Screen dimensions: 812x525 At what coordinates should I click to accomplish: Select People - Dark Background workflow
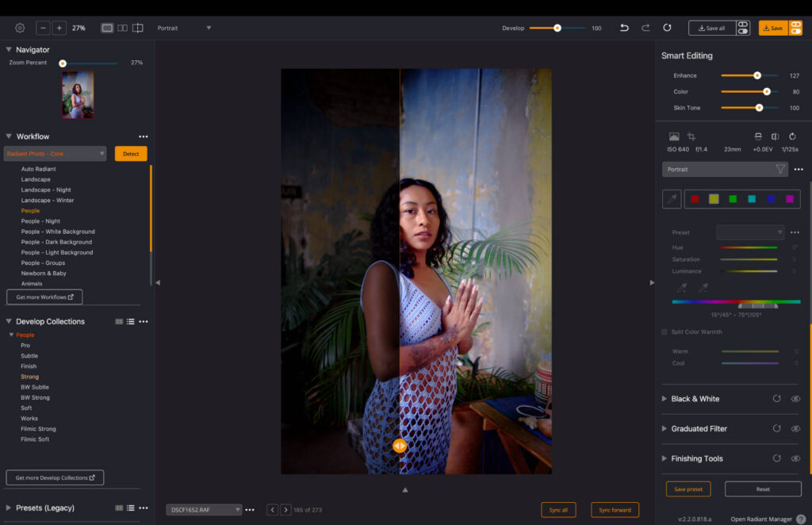coord(56,242)
